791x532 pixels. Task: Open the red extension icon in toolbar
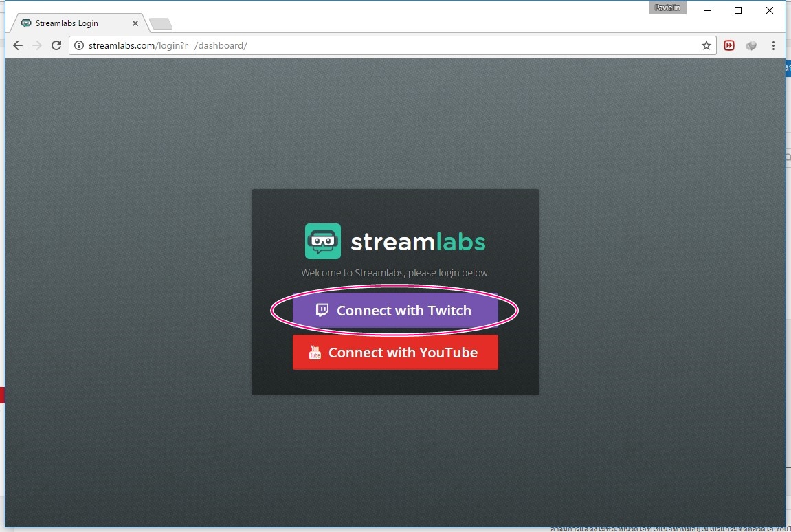click(x=729, y=45)
